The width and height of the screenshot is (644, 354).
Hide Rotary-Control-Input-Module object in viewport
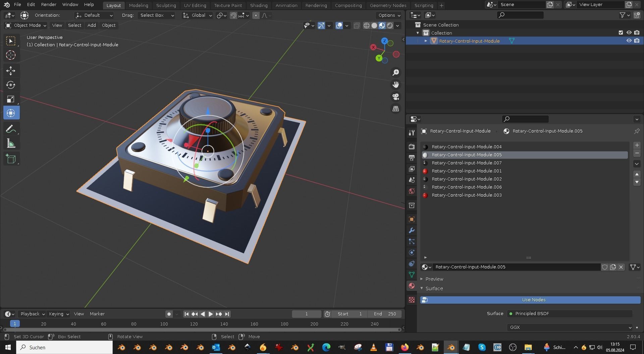pos(629,41)
